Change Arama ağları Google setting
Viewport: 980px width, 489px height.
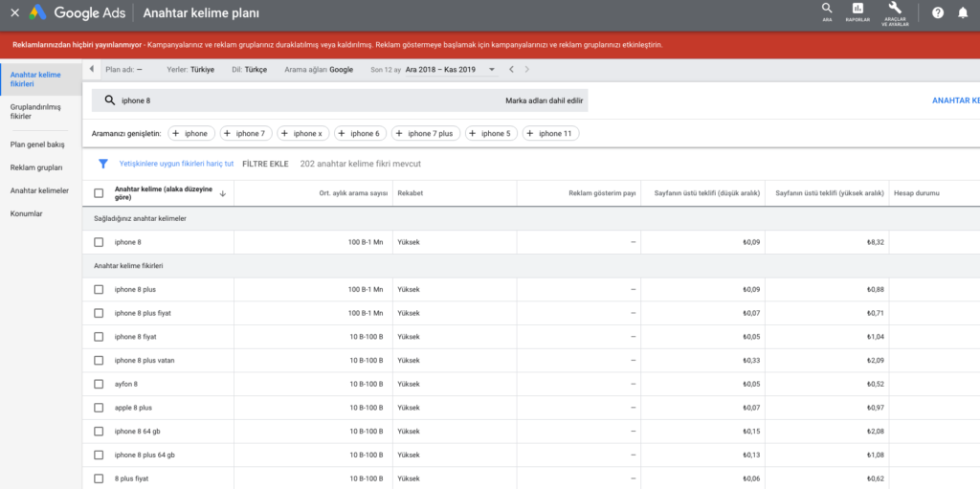tap(319, 70)
